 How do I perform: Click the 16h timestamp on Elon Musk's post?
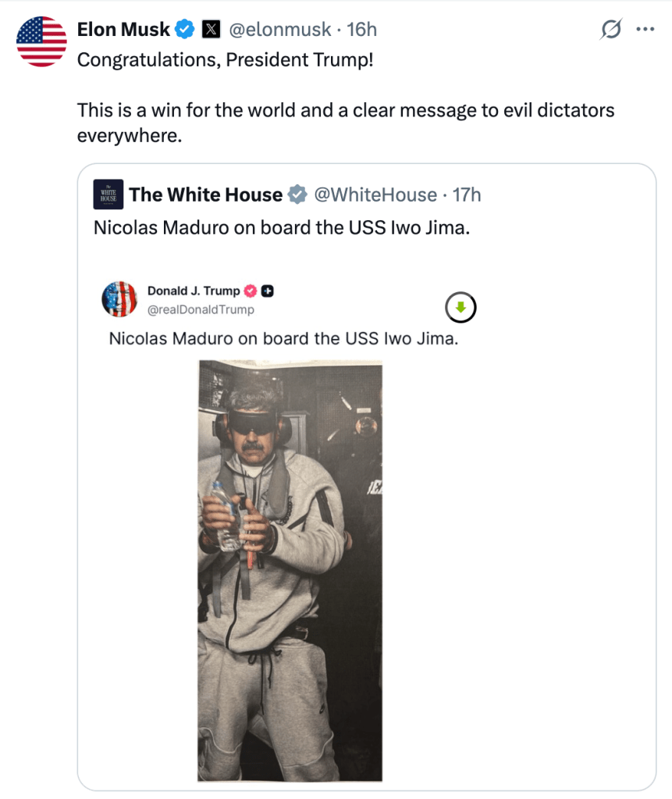(361, 30)
